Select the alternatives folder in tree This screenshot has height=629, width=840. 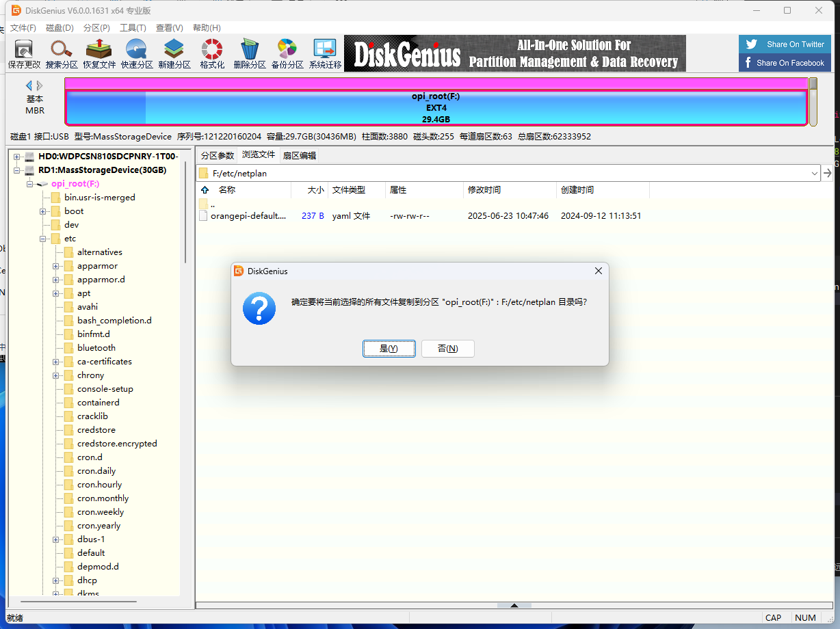(x=100, y=252)
